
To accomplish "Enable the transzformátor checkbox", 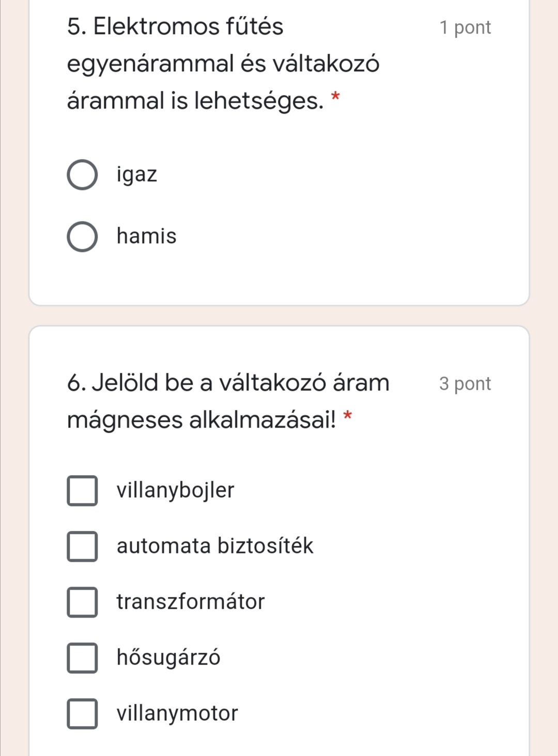I will [x=82, y=602].
